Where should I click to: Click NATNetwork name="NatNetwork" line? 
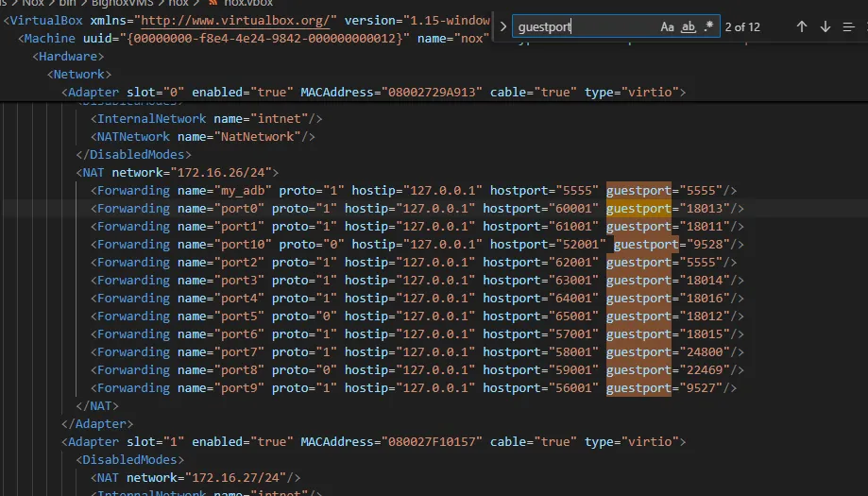[x=203, y=137]
